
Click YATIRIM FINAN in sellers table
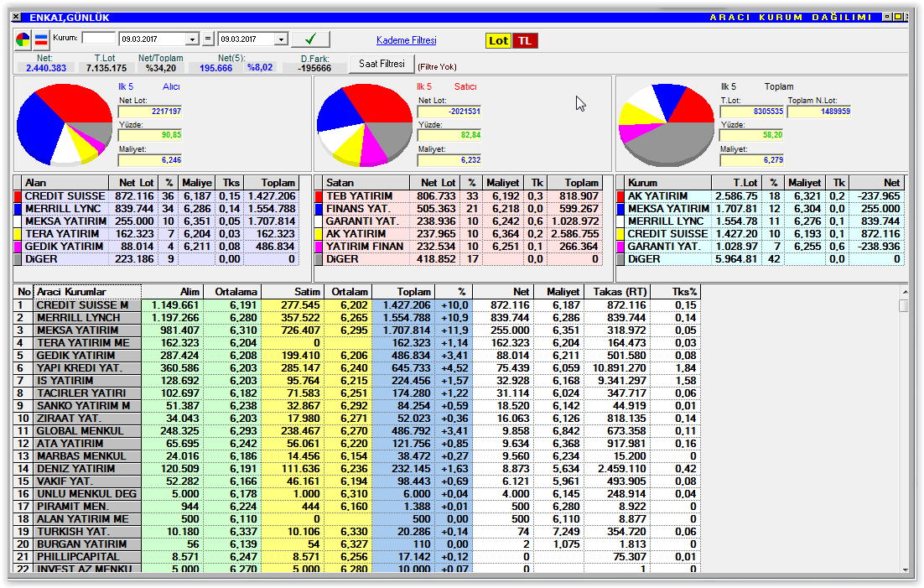(x=365, y=247)
